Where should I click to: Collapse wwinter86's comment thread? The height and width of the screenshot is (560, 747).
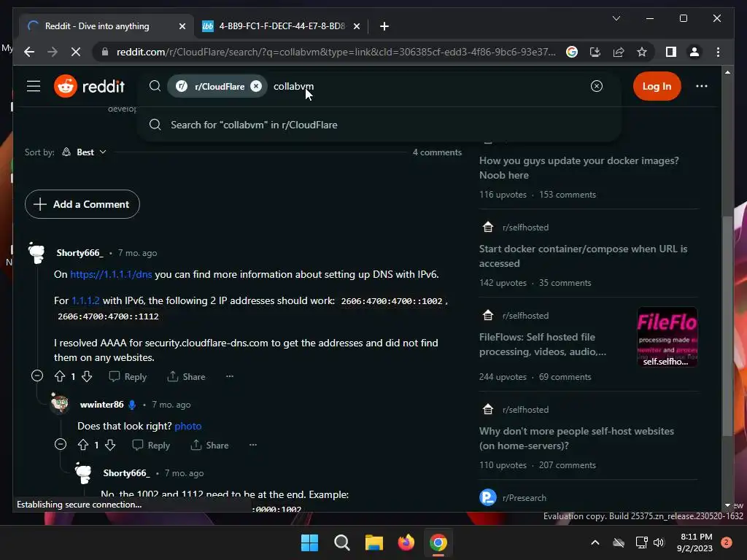(x=61, y=445)
